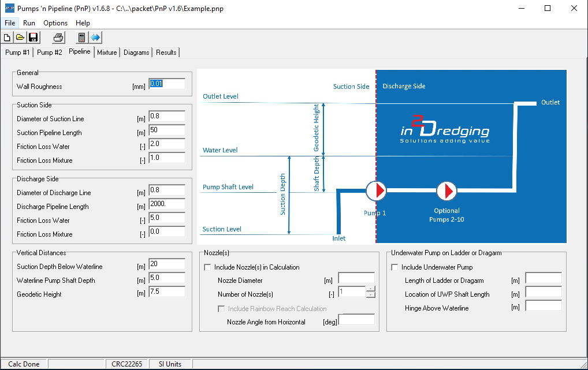Edit the Wall Roughness value field

[166, 83]
